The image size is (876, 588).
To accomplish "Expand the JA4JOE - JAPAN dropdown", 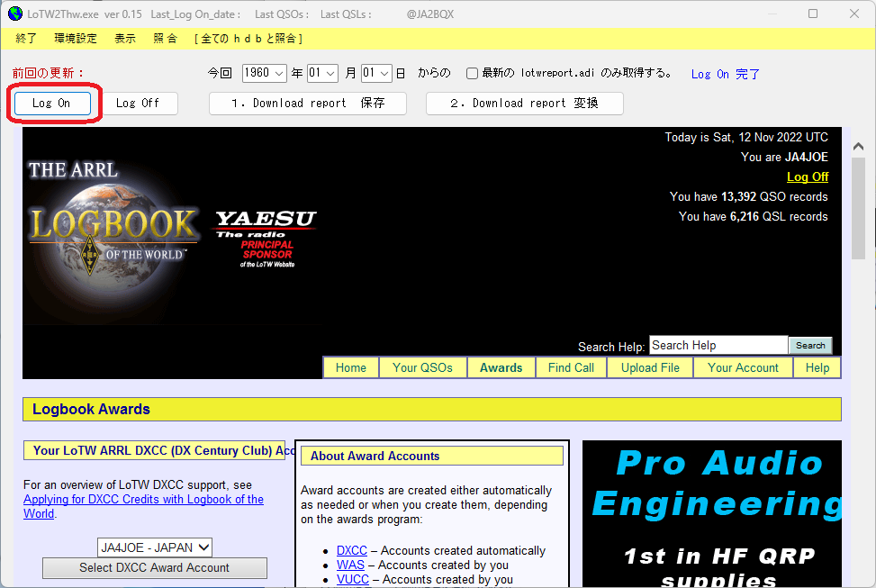I will click(155, 547).
